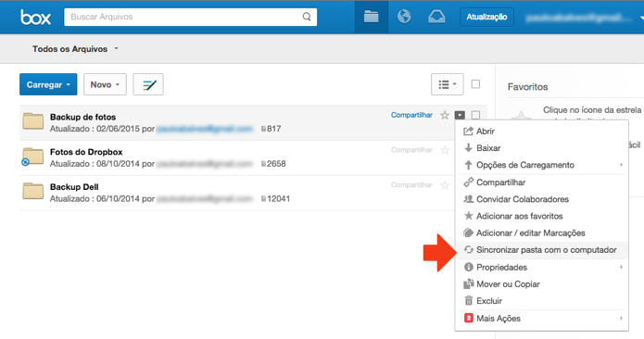Open the Backup Dell folder icon
644x339 pixels.
pyautogui.click(x=33, y=191)
